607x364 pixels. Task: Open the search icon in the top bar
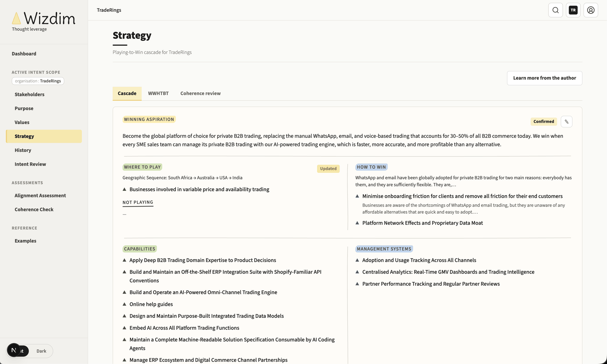point(555,10)
